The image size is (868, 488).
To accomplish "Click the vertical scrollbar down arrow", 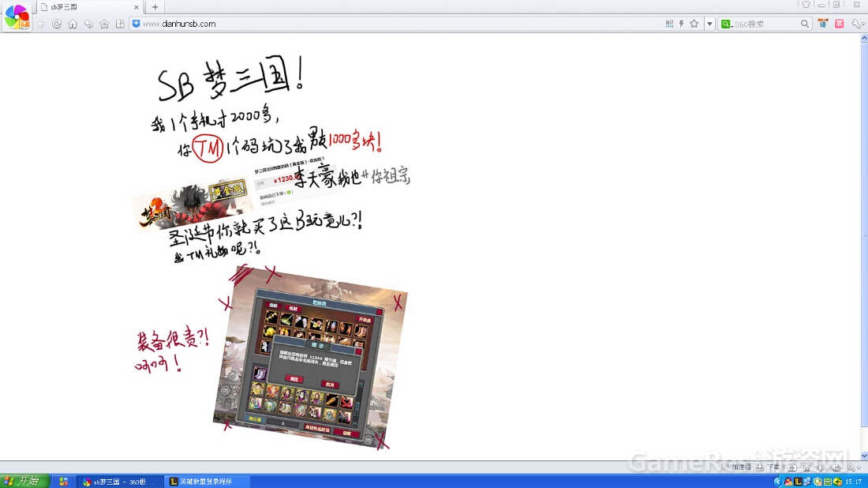I will [864, 456].
